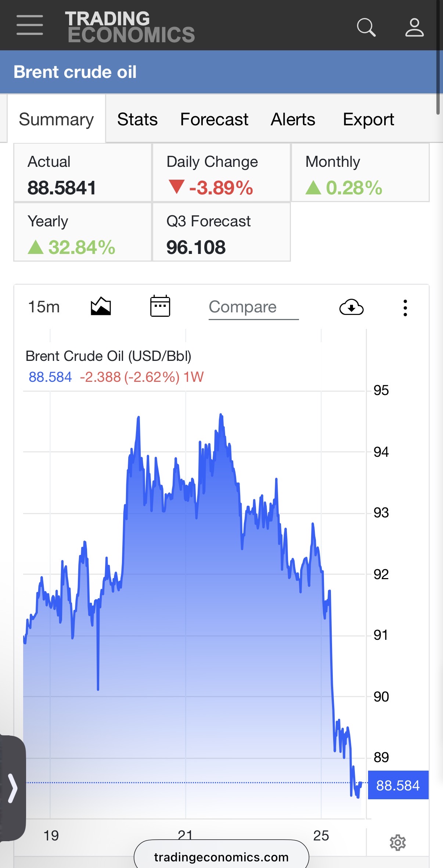Switch to the Stats tab
443x868 pixels.
coord(137,119)
